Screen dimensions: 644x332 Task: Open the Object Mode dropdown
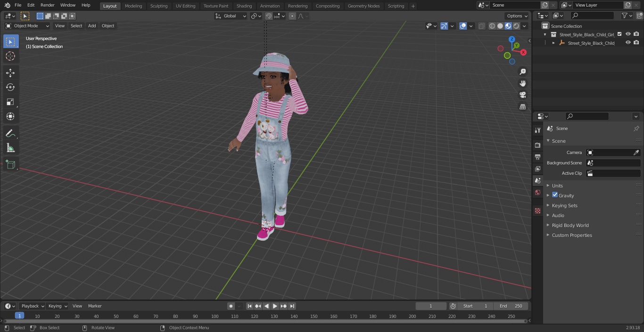pos(27,26)
